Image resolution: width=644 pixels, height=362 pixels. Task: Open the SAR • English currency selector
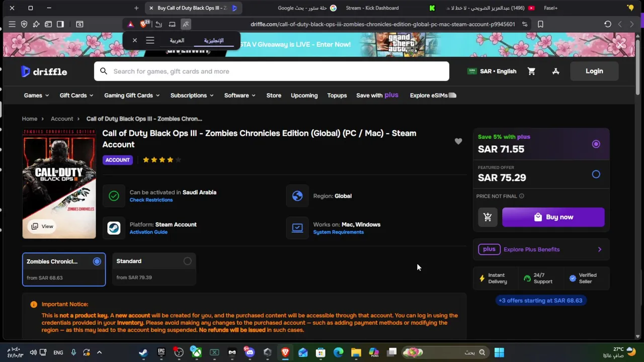pyautogui.click(x=492, y=71)
